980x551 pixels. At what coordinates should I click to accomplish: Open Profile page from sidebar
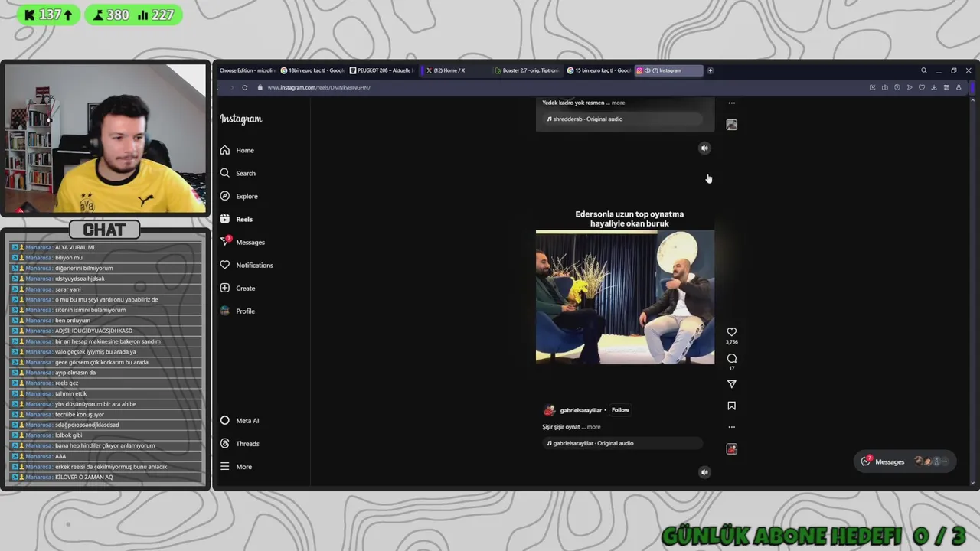pyautogui.click(x=237, y=311)
